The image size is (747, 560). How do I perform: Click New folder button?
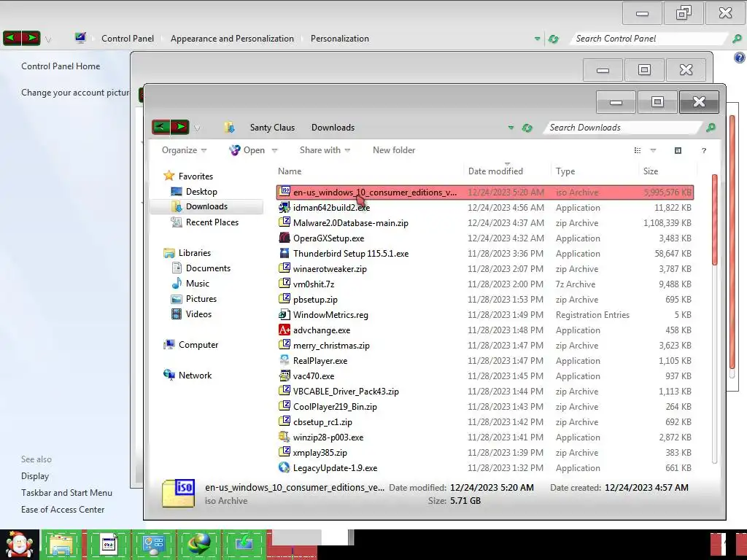(x=394, y=150)
